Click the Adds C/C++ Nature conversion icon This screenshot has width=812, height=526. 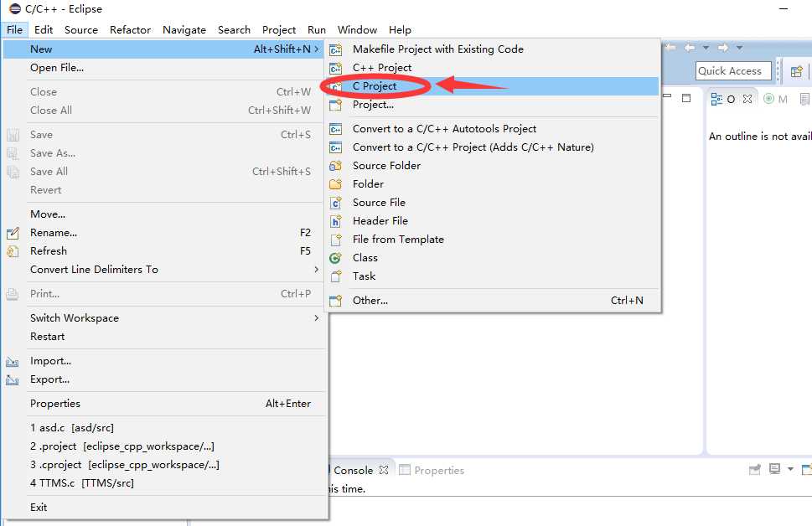[x=335, y=147]
